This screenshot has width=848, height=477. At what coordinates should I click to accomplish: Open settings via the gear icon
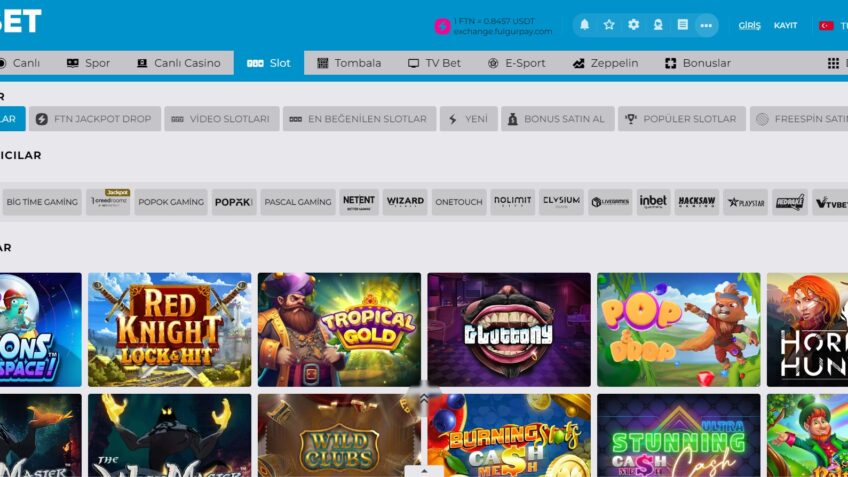[633, 25]
